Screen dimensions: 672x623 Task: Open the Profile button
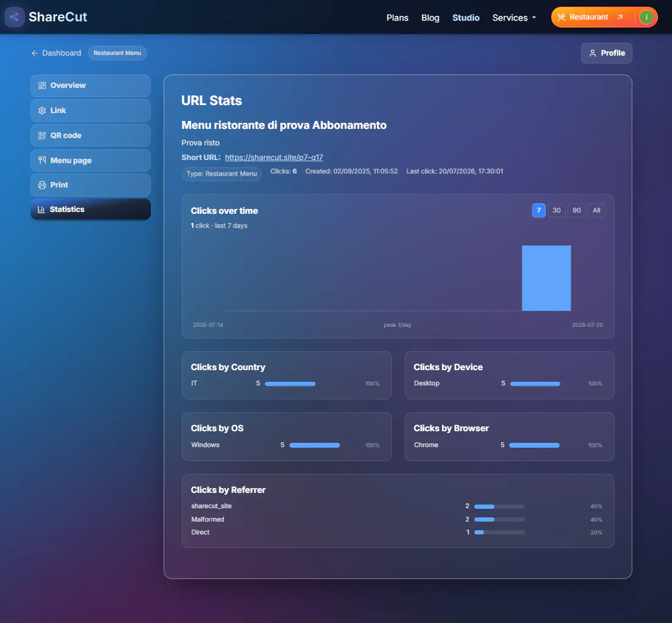pyautogui.click(x=607, y=53)
